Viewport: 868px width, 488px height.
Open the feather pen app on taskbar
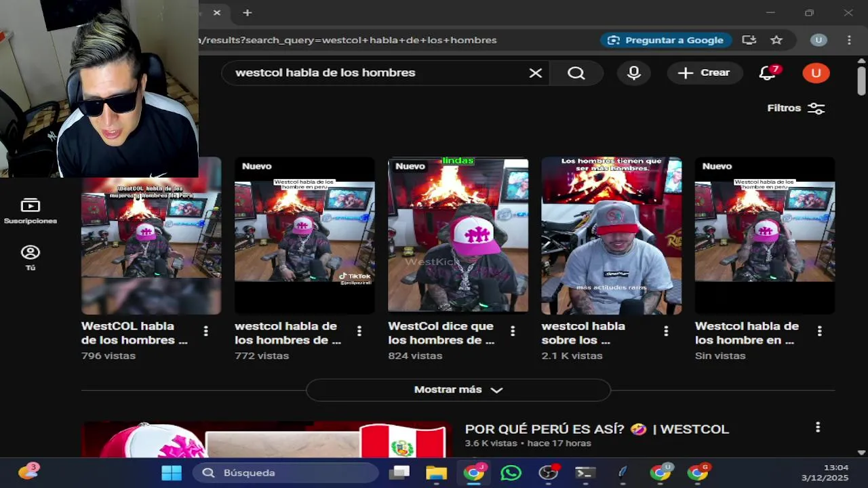point(623,472)
